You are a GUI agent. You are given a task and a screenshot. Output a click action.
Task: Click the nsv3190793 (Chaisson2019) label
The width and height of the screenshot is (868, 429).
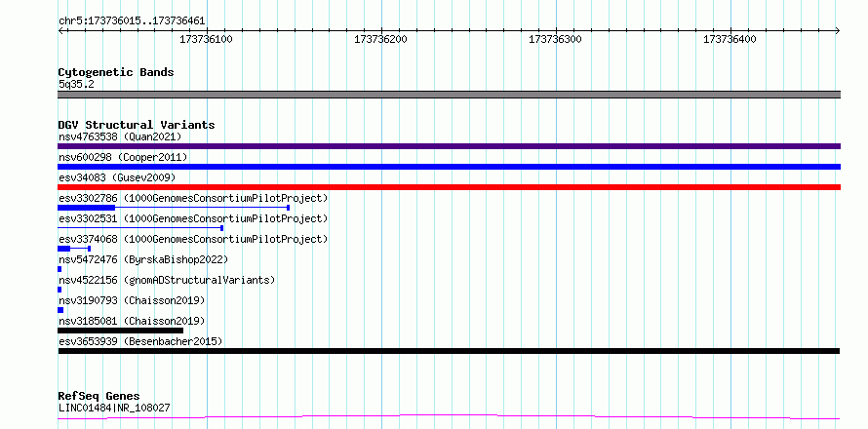tap(132, 300)
